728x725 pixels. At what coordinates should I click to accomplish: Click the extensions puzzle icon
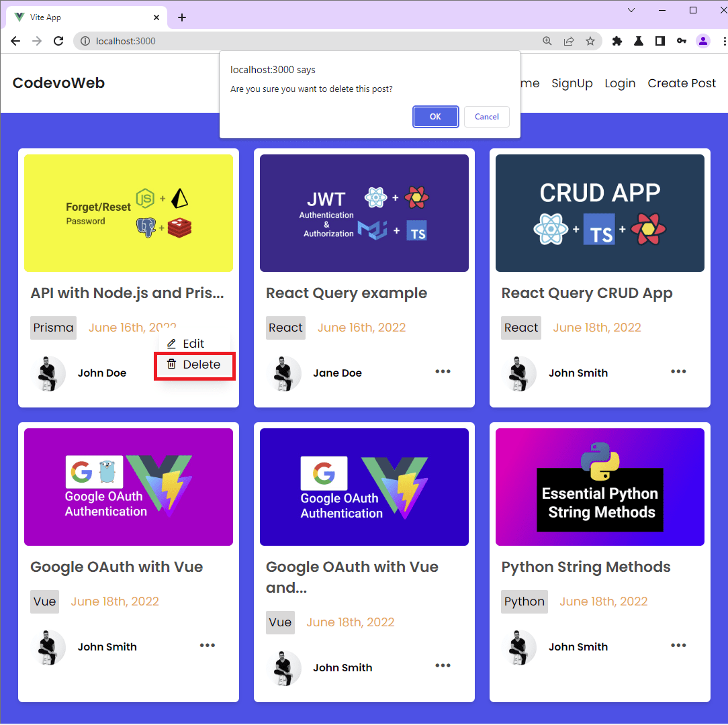(617, 40)
